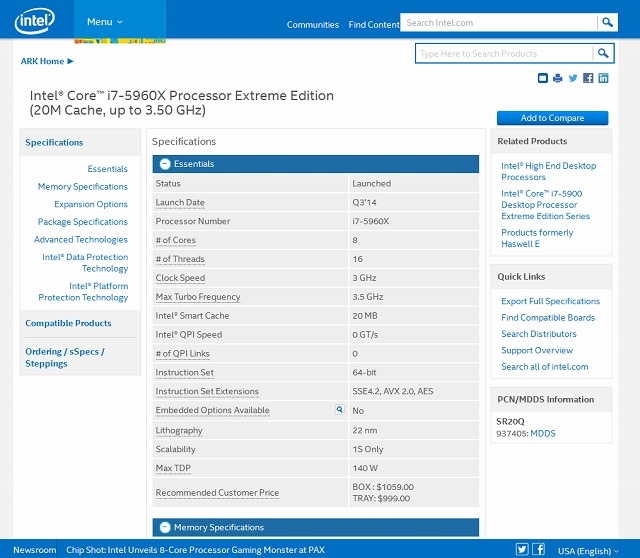Click the Add to Compare button

tap(552, 118)
